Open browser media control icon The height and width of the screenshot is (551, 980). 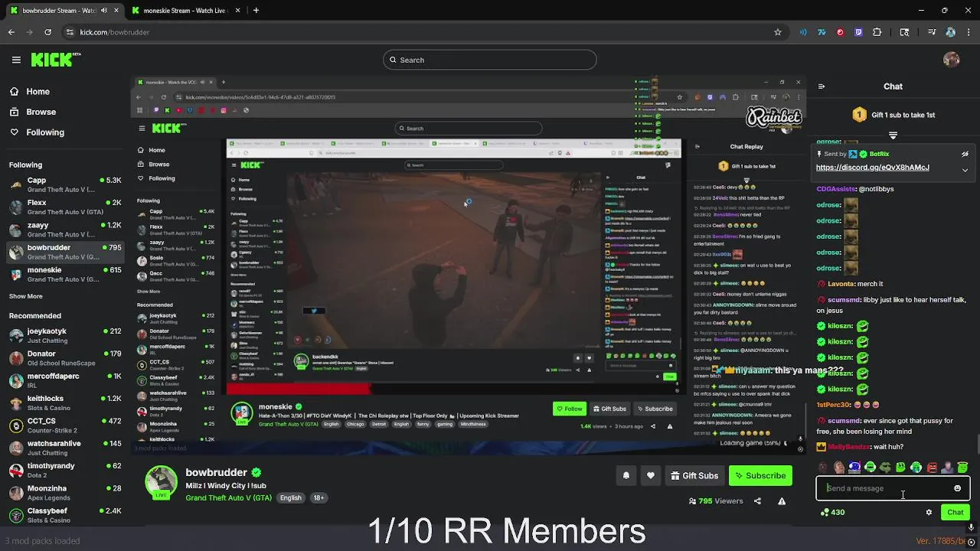coord(932,32)
